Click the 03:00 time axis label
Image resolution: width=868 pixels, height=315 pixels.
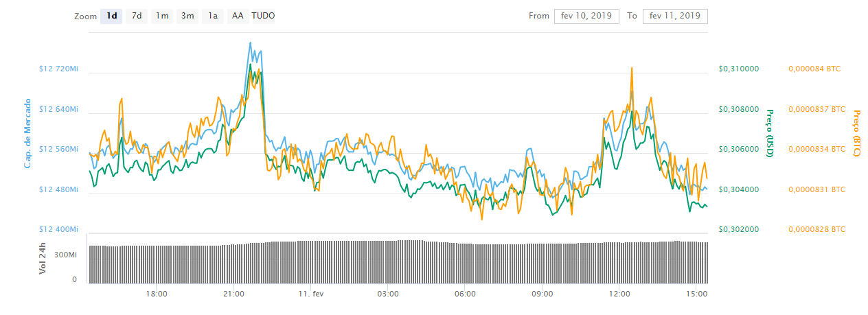click(388, 294)
